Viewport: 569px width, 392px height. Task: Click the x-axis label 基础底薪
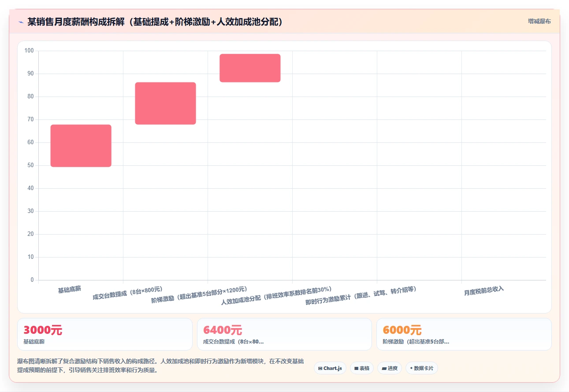click(x=70, y=290)
